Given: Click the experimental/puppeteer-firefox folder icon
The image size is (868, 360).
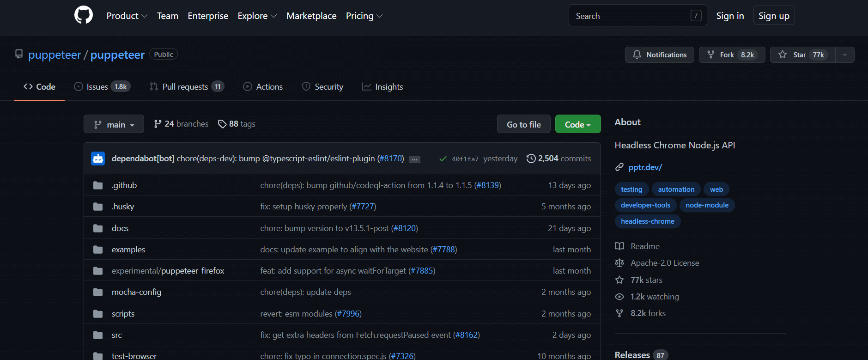Looking at the screenshot, I should coord(98,271).
